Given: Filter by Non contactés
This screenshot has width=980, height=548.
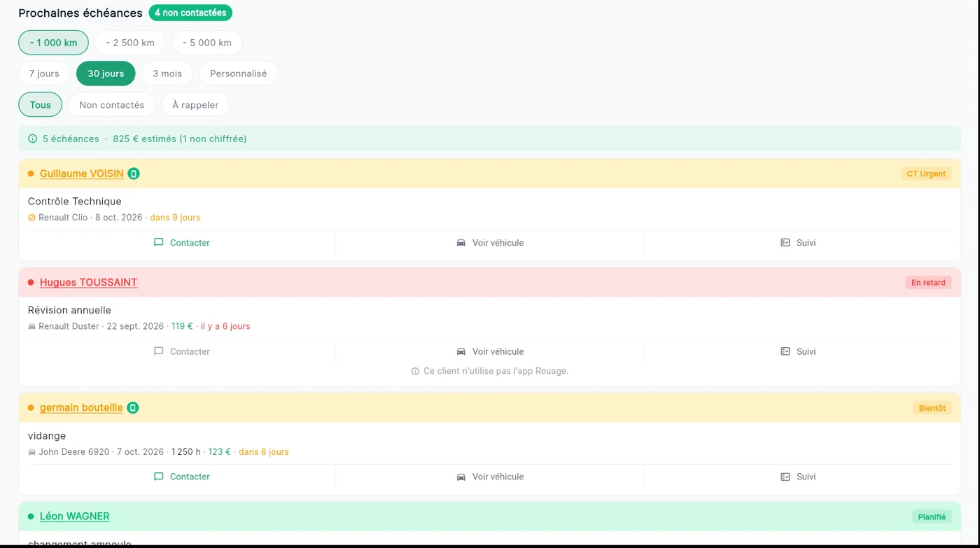Looking at the screenshot, I should (x=112, y=105).
